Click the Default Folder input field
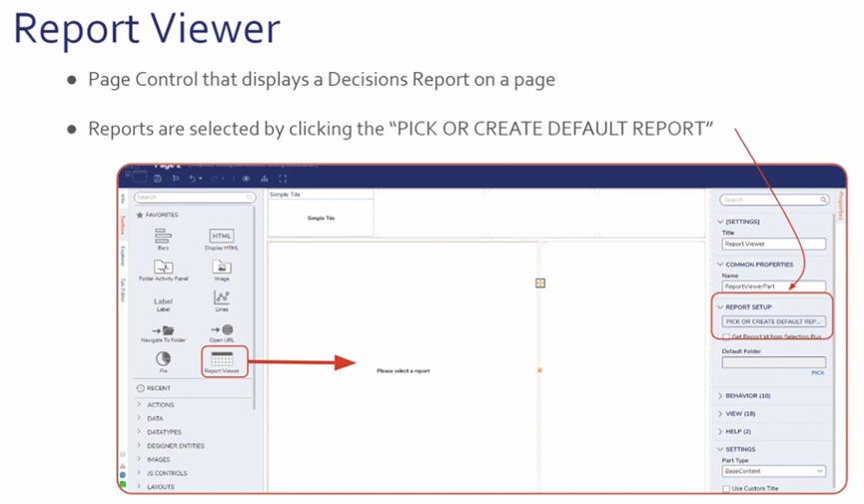 [x=774, y=362]
